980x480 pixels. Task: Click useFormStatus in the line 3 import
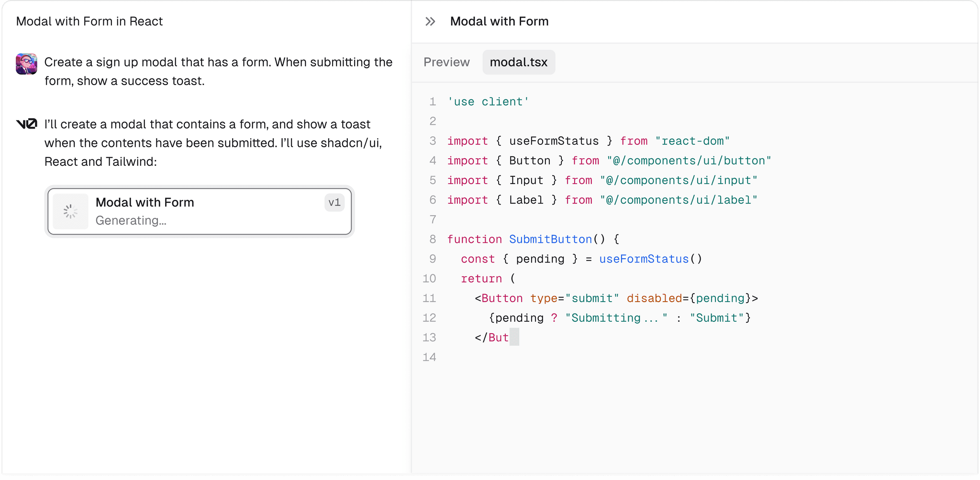click(x=554, y=141)
